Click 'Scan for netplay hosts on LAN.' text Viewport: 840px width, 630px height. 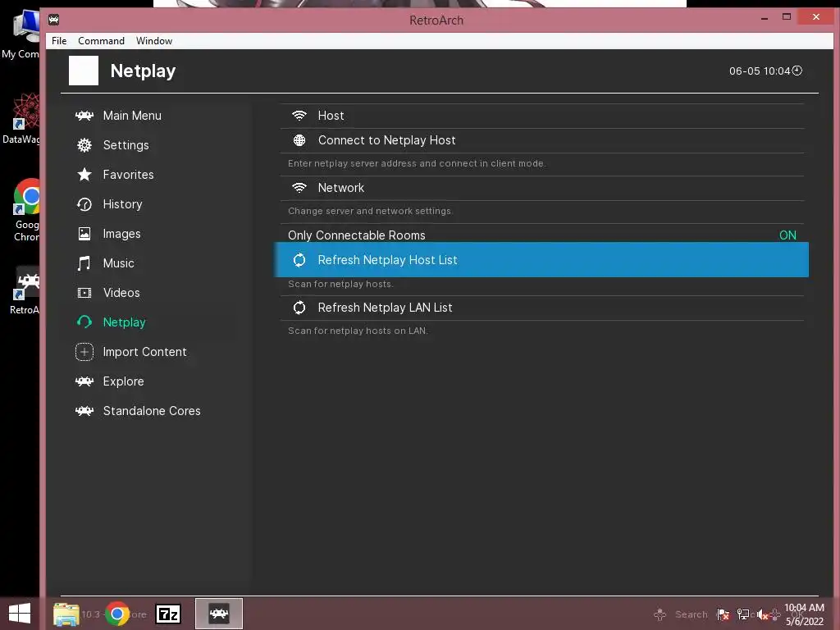click(x=358, y=331)
